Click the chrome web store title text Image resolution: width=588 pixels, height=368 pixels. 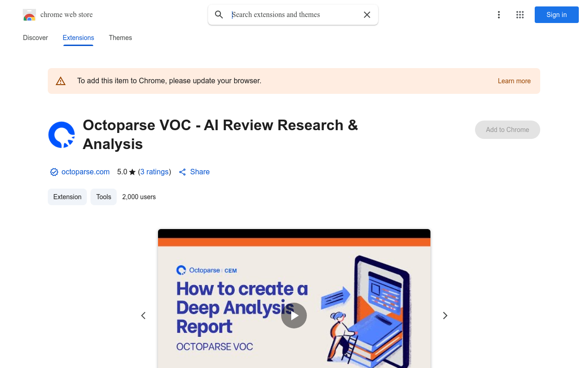coord(67,15)
